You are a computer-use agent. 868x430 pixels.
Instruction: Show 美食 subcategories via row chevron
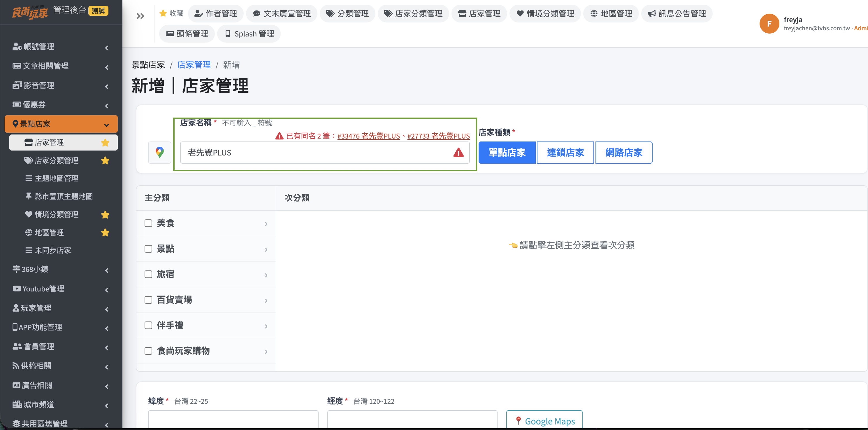[266, 224]
